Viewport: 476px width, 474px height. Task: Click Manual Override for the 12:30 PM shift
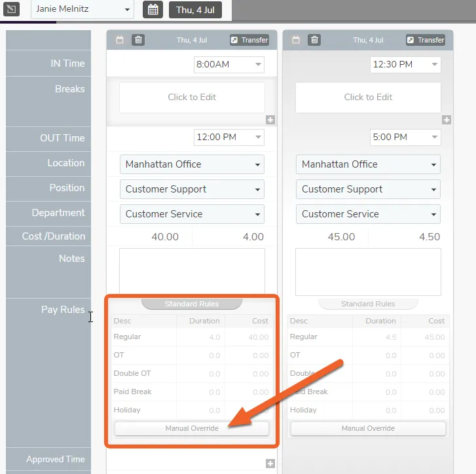point(368,428)
